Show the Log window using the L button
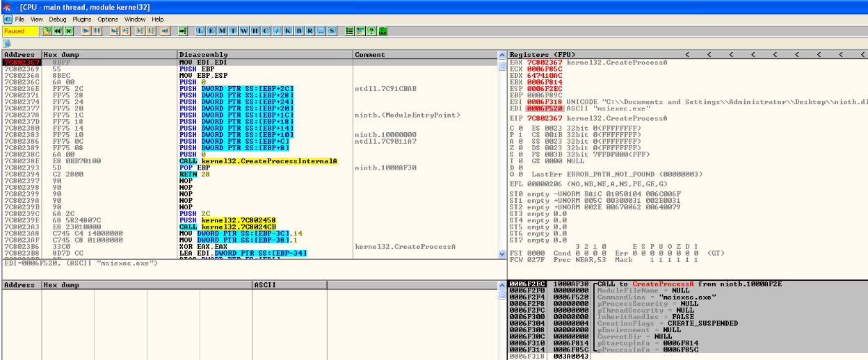The height and width of the screenshot is (360, 868). pos(200,31)
